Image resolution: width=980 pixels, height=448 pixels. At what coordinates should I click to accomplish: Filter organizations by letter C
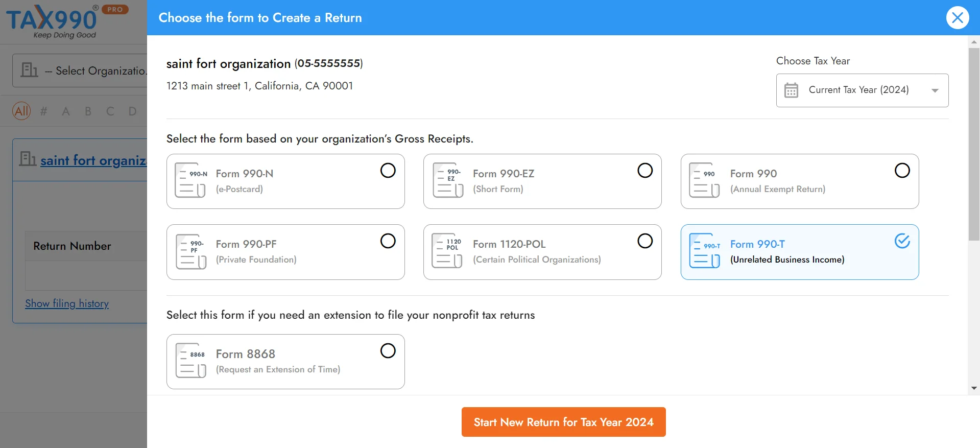coord(110,111)
